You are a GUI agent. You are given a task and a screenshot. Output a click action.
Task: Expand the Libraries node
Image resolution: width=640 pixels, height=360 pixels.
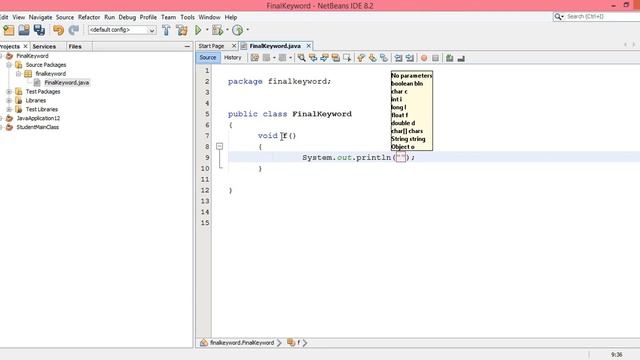[9, 100]
